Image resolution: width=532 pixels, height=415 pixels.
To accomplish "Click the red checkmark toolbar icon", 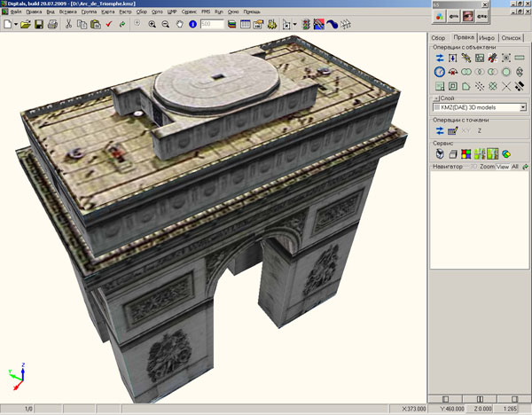I will (109, 24).
